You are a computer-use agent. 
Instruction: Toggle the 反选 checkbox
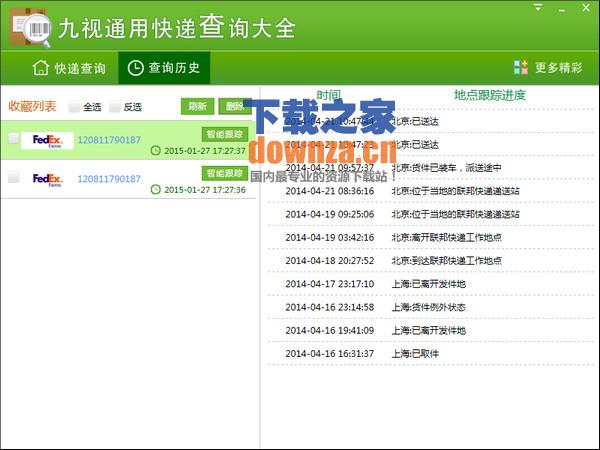pos(115,107)
